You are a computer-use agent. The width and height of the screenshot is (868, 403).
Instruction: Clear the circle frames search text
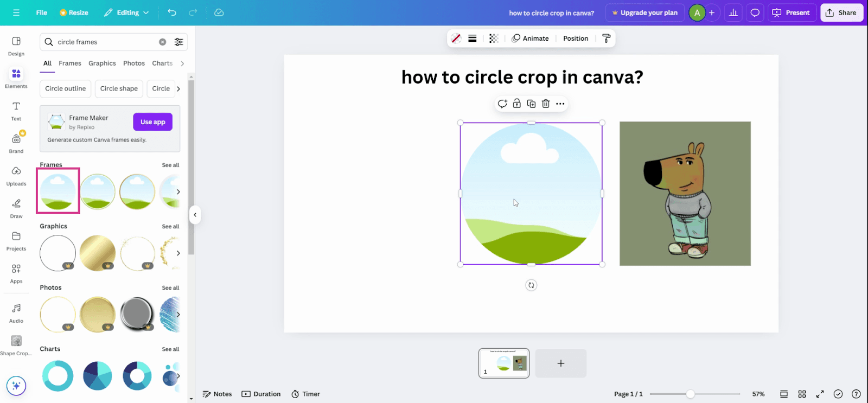click(162, 42)
